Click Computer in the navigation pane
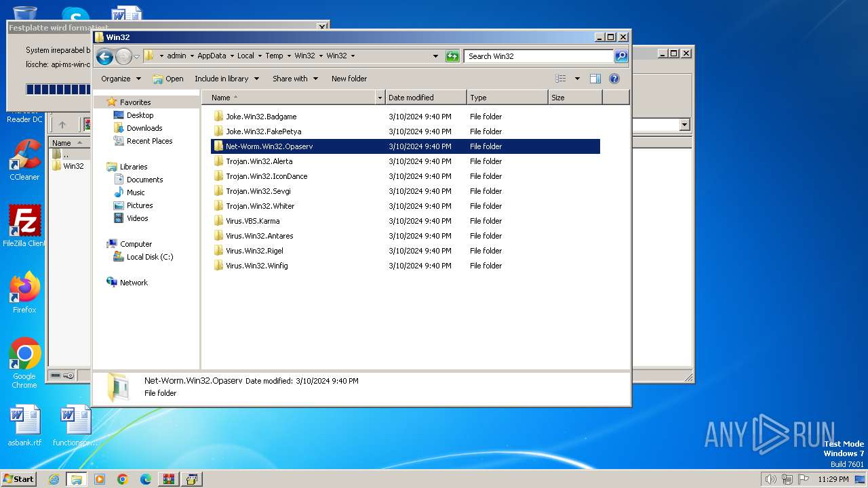 pos(136,244)
